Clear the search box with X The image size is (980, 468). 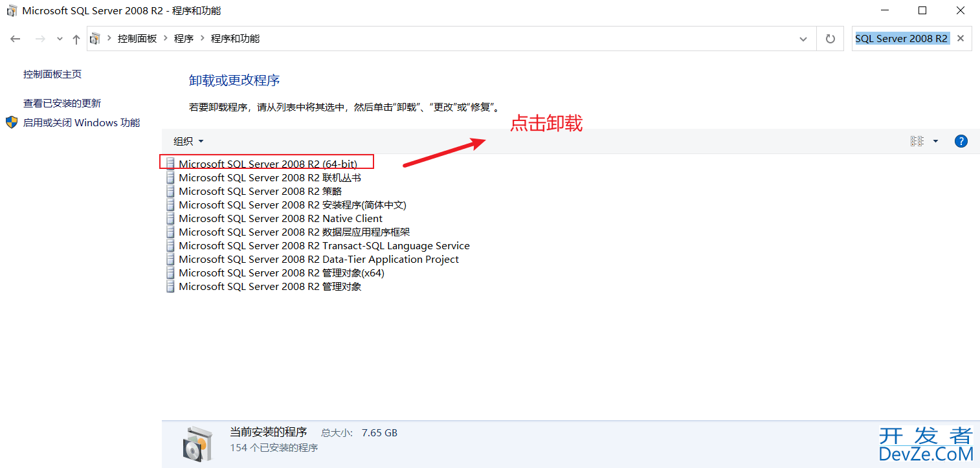[961, 39]
